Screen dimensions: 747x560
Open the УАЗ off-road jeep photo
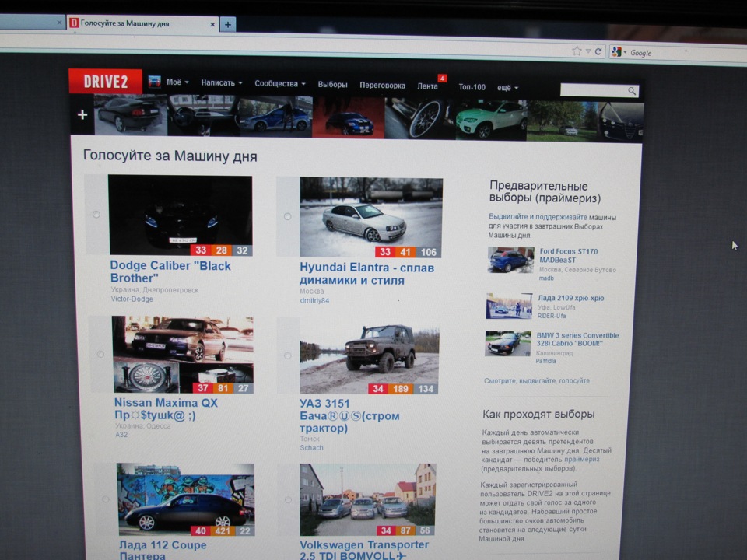369,357
